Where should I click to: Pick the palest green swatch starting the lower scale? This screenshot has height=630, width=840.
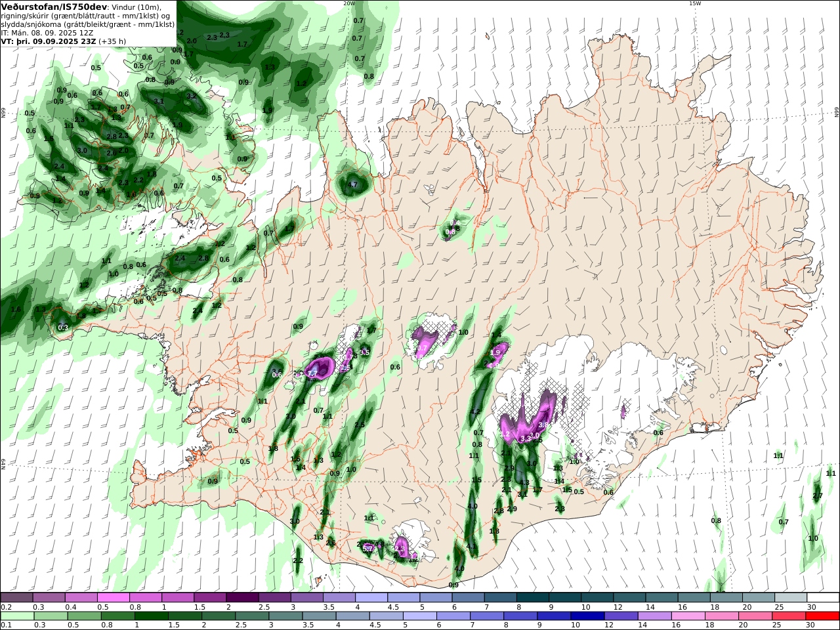(x=17, y=616)
